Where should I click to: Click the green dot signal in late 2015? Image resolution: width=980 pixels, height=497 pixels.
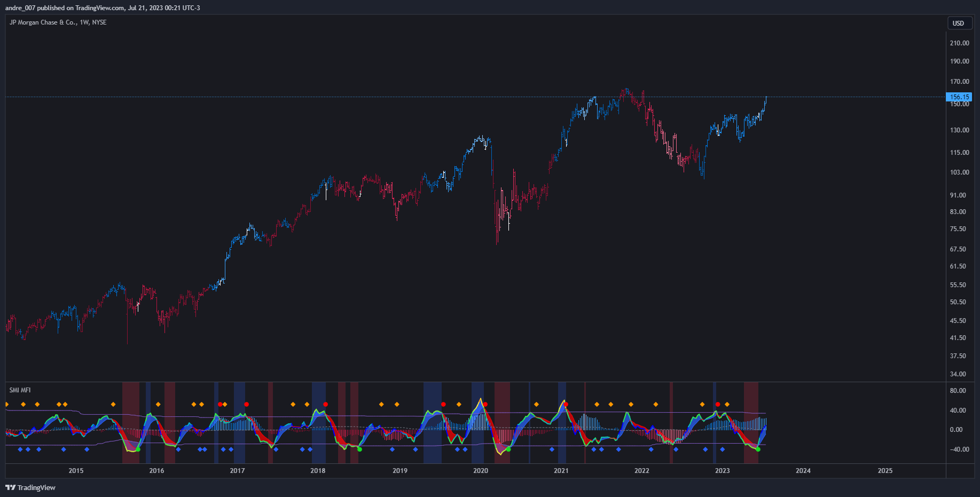pyautogui.click(x=138, y=449)
